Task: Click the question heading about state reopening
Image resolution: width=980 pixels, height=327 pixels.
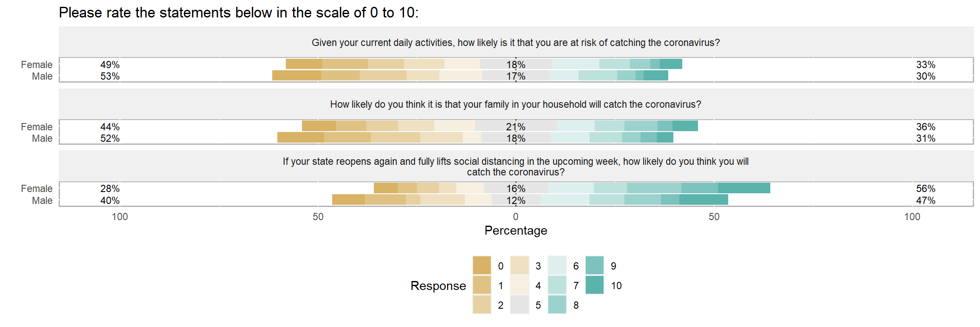Action: pos(516,166)
